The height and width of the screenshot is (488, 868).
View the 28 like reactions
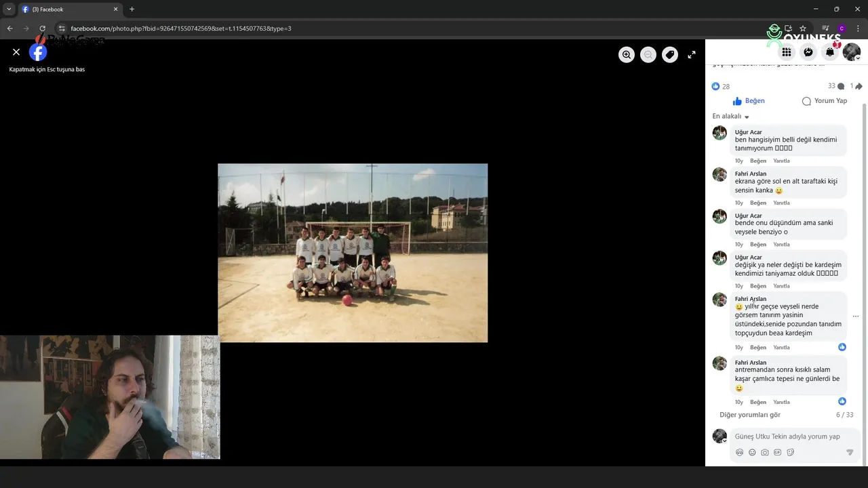721,87
